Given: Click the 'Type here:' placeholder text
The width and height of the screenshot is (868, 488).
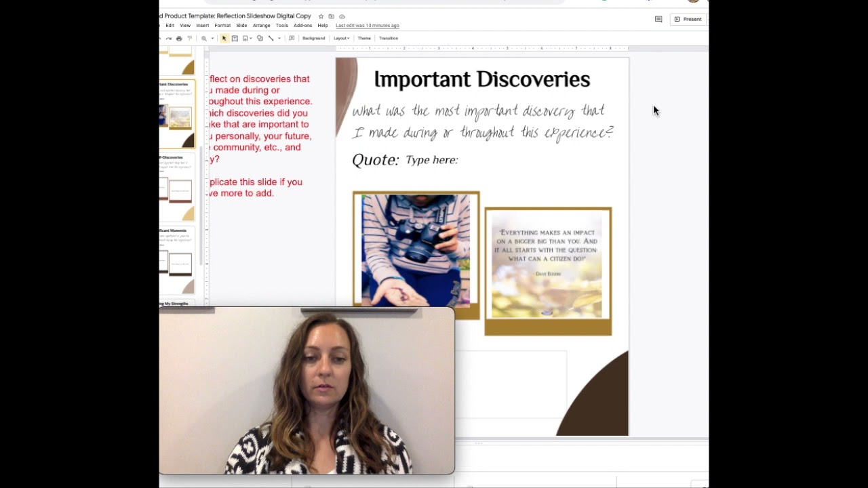Looking at the screenshot, I should [x=432, y=160].
